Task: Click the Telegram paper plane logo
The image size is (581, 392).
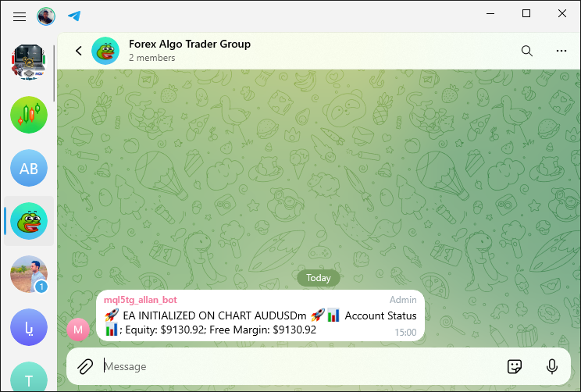Action: [74, 16]
